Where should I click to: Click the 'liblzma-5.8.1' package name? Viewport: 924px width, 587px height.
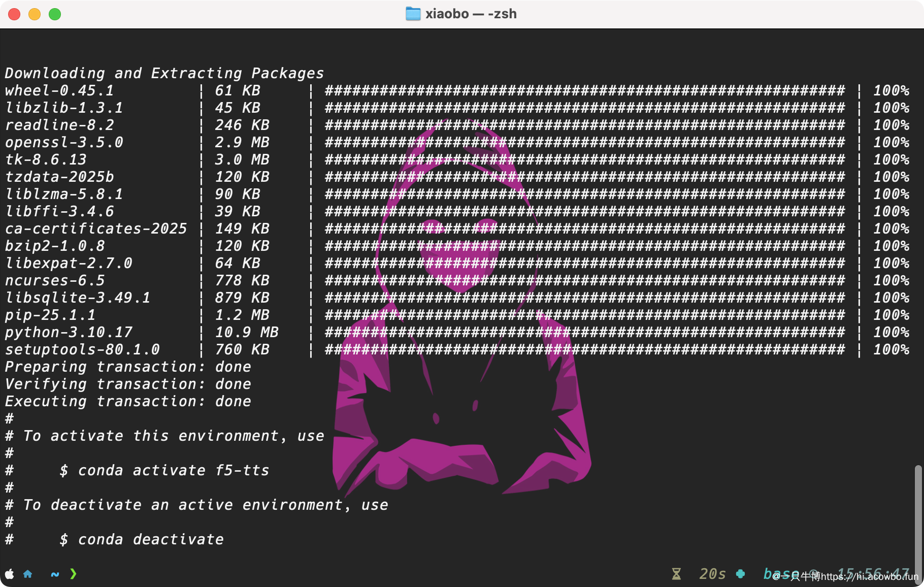64,194
